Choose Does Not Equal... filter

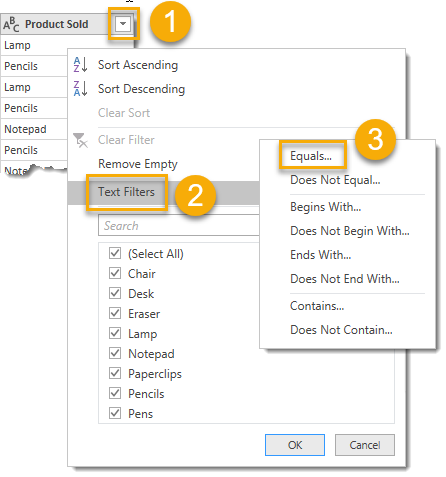pyautogui.click(x=335, y=180)
